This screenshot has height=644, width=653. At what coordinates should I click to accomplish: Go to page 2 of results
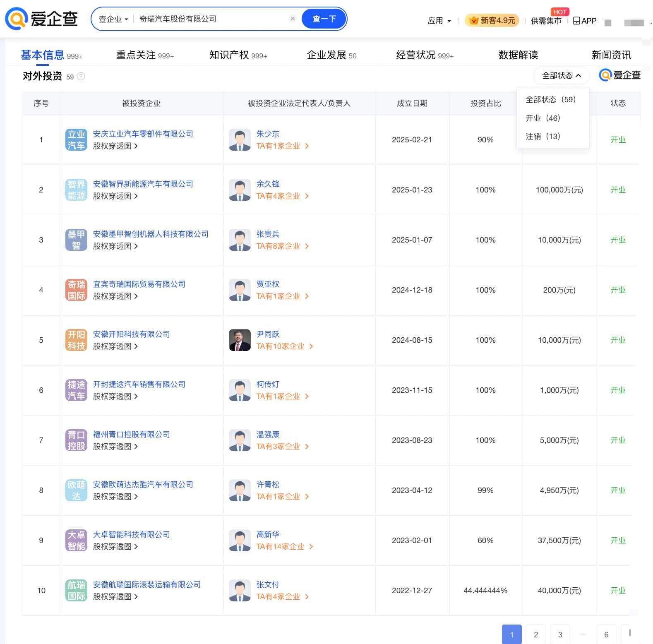(x=536, y=634)
